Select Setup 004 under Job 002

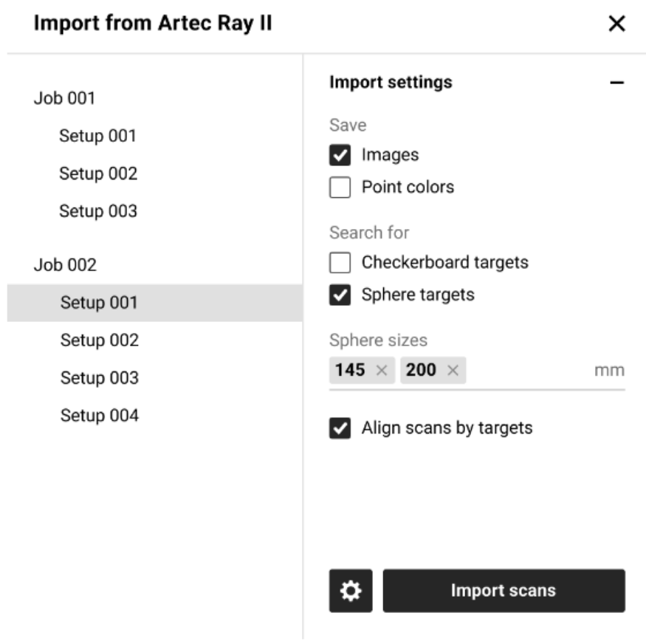pos(99,415)
